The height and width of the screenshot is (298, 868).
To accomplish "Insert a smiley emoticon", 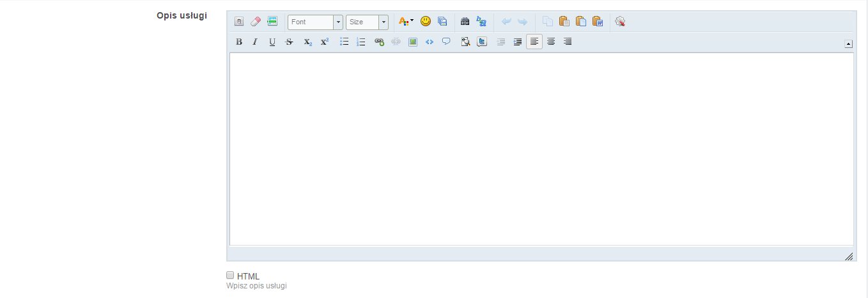I will coord(426,22).
